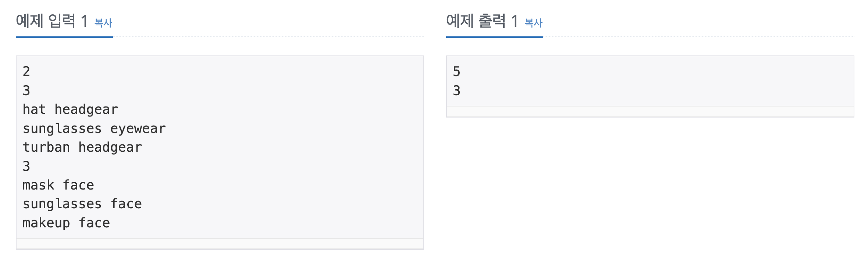This screenshot has height=263, width=868.
Task: Click the line 'sunglasses face' in sample input
Action: tap(82, 203)
